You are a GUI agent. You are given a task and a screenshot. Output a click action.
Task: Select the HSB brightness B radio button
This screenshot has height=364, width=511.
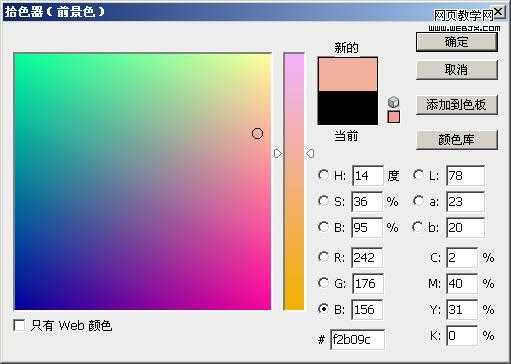(323, 227)
